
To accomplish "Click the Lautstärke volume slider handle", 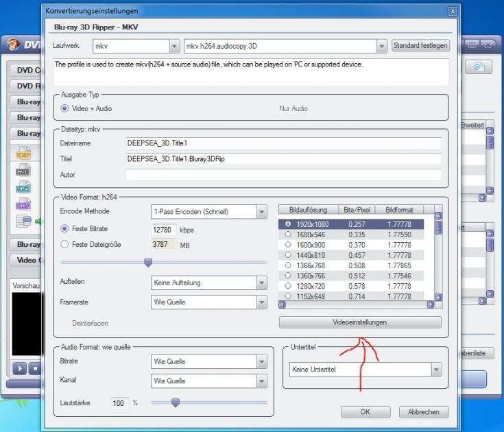I will click(176, 403).
